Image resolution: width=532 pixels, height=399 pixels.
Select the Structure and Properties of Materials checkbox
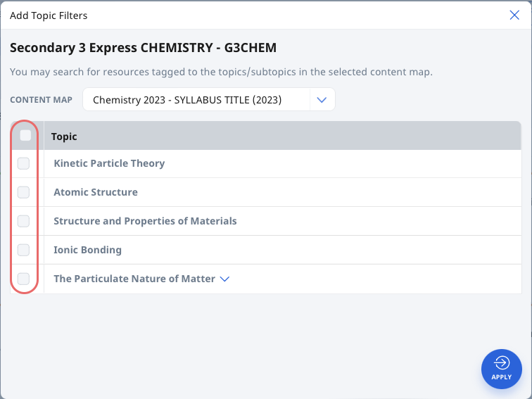[23, 221]
